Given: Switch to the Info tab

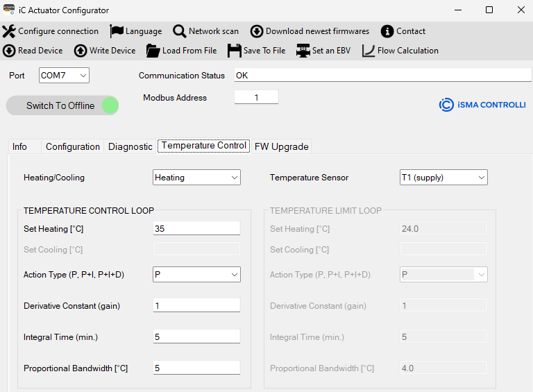Looking at the screenshot, I should click(24, 146).
